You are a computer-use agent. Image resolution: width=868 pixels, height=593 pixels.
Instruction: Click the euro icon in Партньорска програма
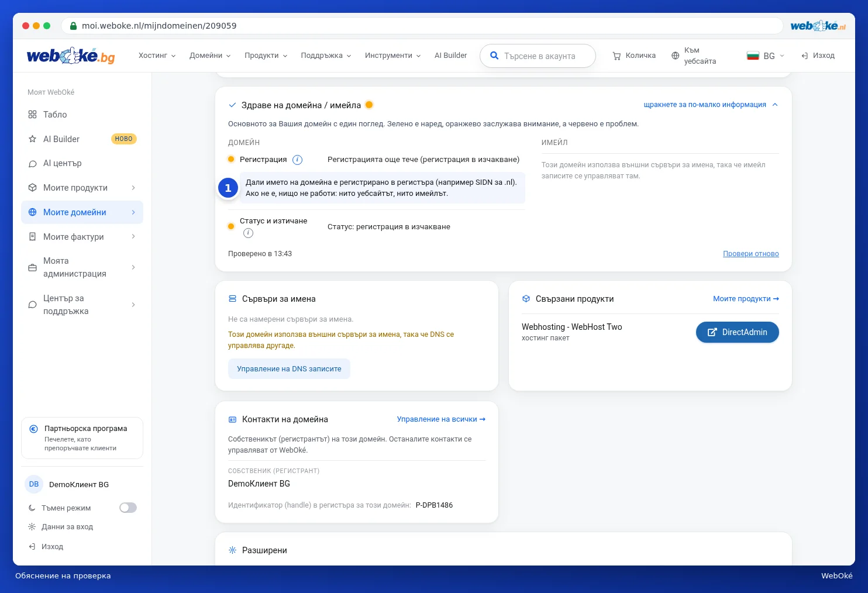tap(34, 429)
